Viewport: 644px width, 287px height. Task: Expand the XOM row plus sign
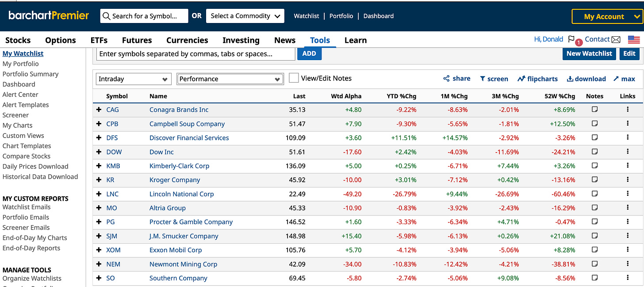coord(99,250)
